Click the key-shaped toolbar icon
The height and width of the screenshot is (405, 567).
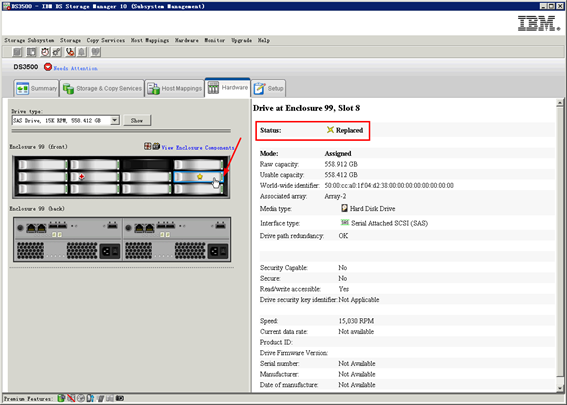(x=57, y=52)
